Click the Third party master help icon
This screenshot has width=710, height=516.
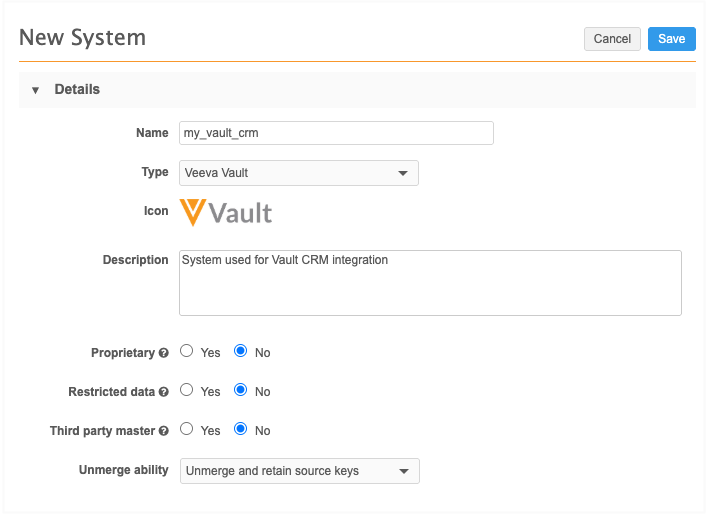pos(164,431)
